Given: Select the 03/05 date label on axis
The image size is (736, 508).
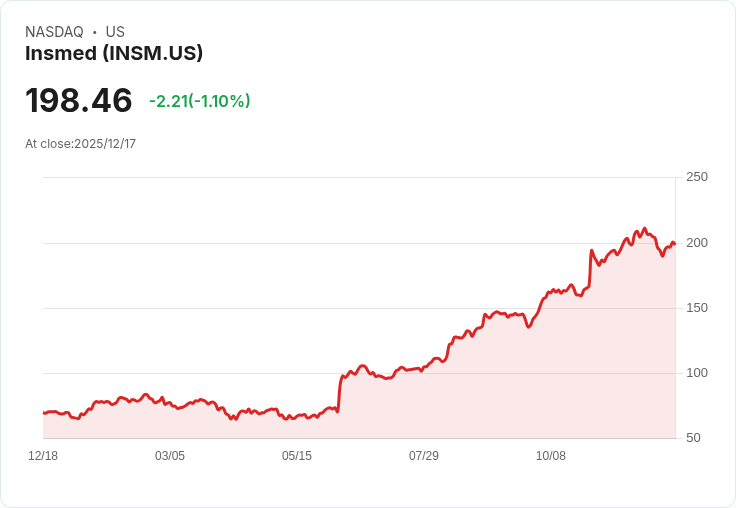Looking at the screenshot, I should coord(170,456).
